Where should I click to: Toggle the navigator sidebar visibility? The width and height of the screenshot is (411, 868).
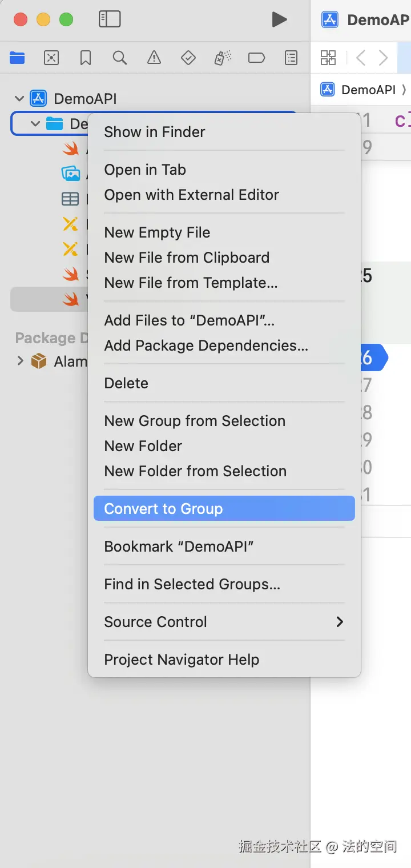coord(110,19)
